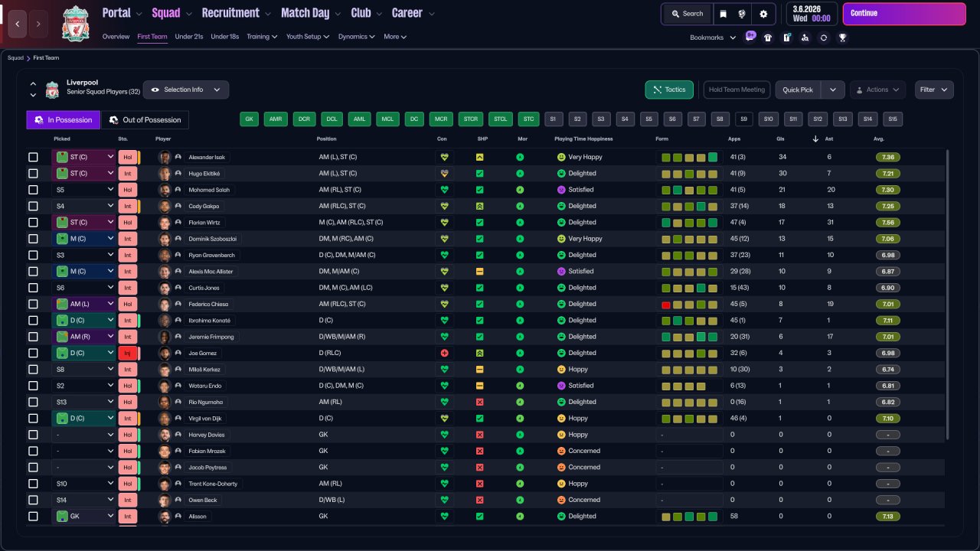Open the Recruitment menu

[x=236, y=13]
